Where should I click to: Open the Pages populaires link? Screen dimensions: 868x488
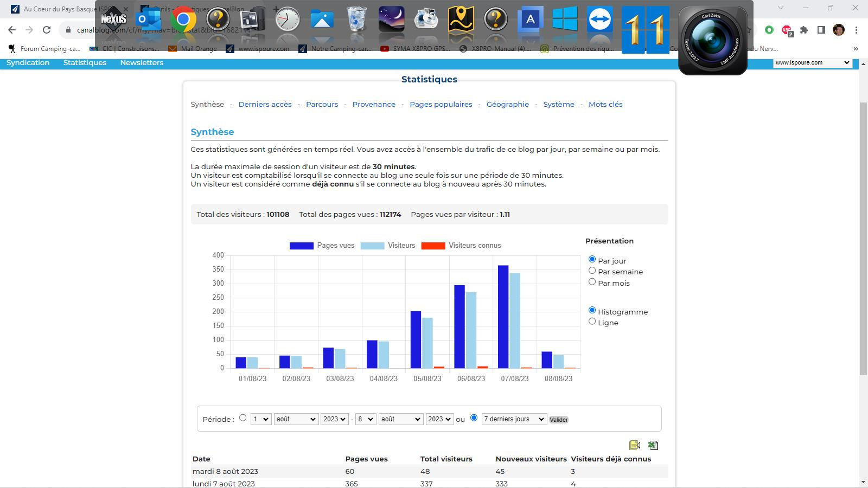(x=441, y=104)
